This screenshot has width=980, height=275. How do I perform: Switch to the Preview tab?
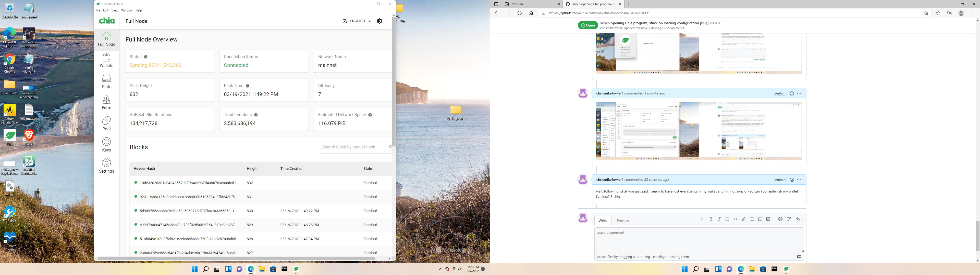(x=623, y=220)
